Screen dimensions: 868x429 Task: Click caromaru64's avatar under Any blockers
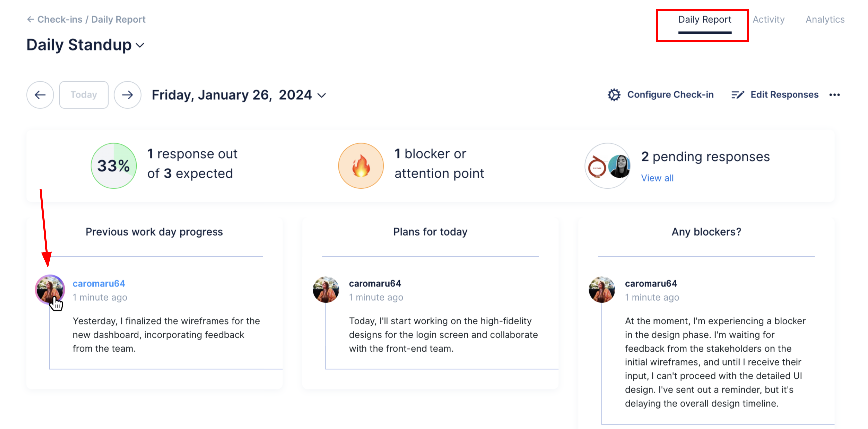click(x=602, y=289)
